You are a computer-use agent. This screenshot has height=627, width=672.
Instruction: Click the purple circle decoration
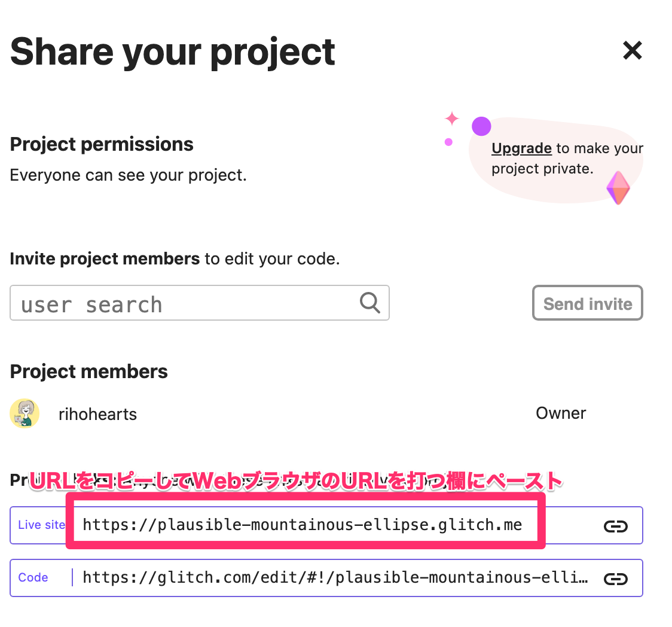pos(481,126)
